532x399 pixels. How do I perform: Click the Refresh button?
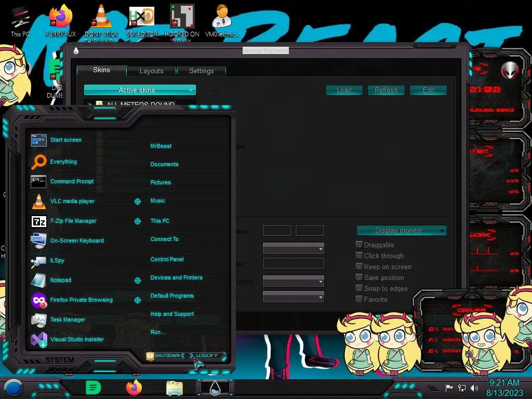[386, 90]
